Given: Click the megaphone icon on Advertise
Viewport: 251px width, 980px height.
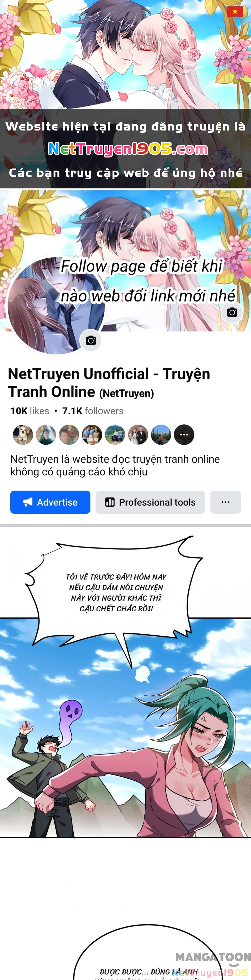Looking at the screenshot, I should (x=28, y=502).
